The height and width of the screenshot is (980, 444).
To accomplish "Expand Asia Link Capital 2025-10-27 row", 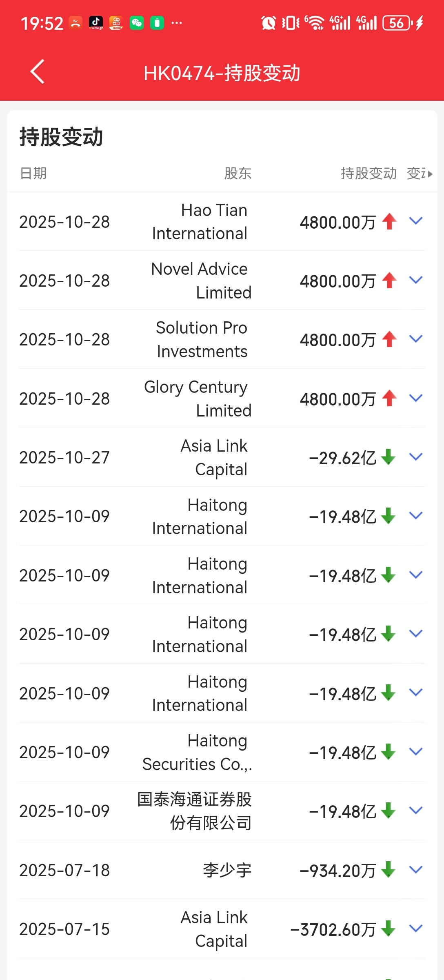I will pyautogui.click(x=416, y=457).
